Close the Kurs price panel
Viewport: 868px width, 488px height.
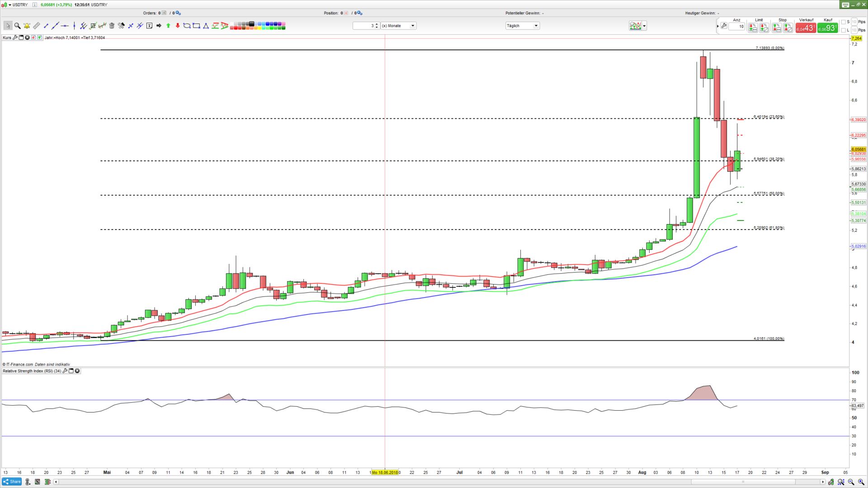[x=27, y=38]
